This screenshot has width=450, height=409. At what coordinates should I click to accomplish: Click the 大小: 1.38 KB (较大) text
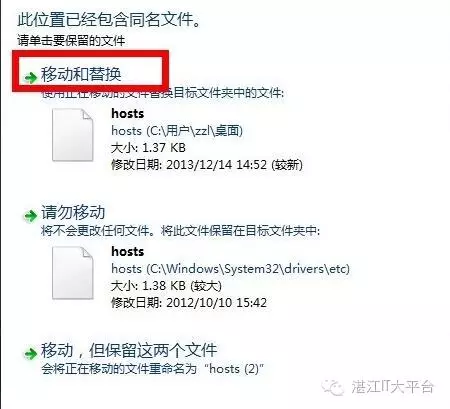[x=166, y=286]
